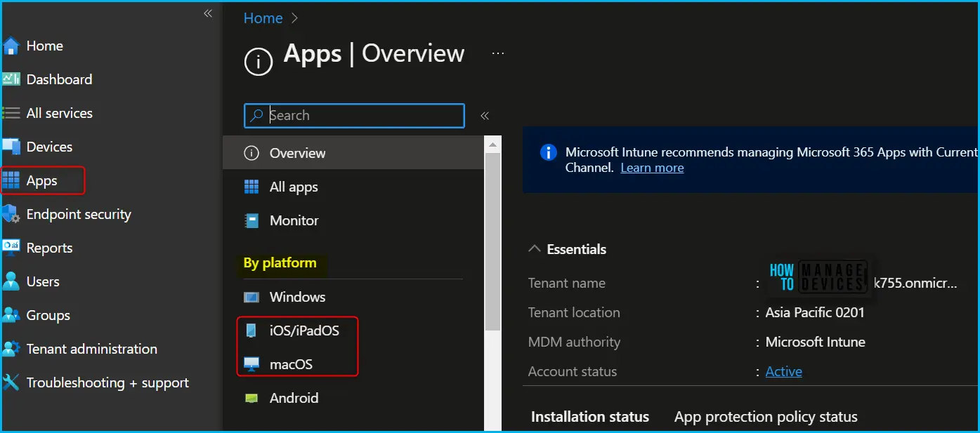Select Apps in the sidebar
The width and height of the screenshot is (980, 433).
click(x=42, y=180)
